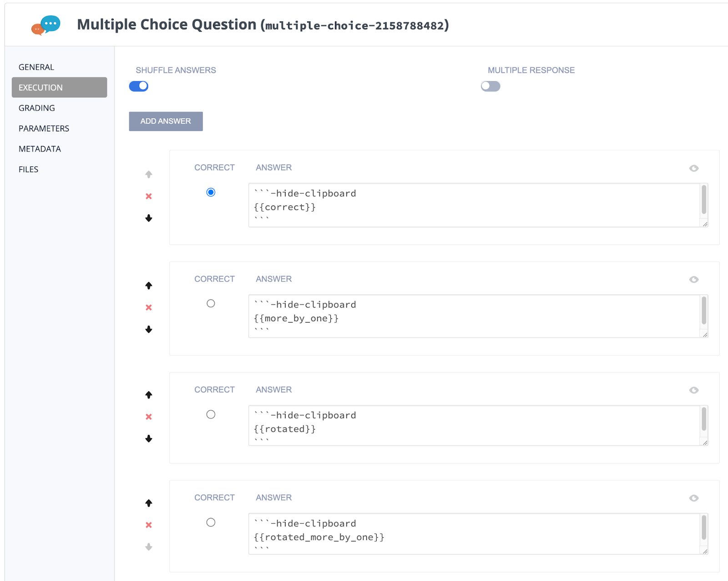Remove the {{more_by_one}} answer
728x581 pixels.
click(x=149, y=308)
